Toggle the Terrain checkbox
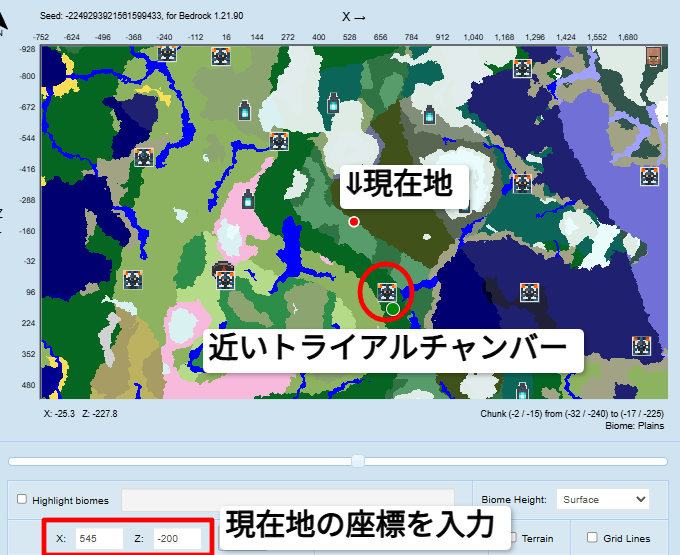 tap(513, 538)
